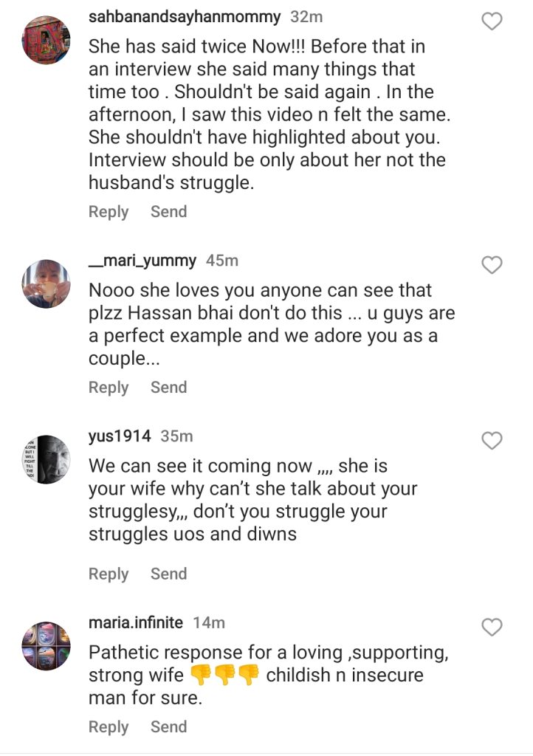This screenshot has height=756, width=533.
Task: View yus1914's profile avatar
Action: click(x=47, y=459)
